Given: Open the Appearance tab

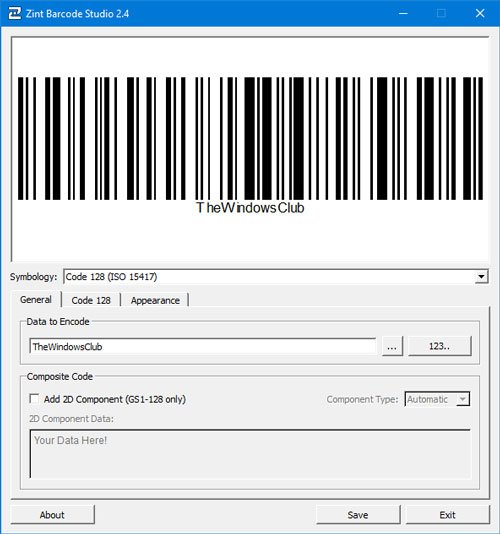Looking at the screenshot, I should (x=155, y=300).
